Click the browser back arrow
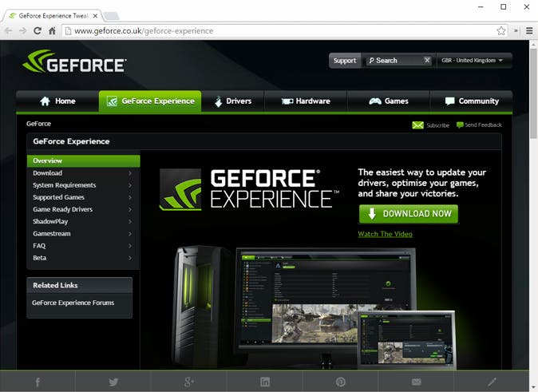The height and width of the screenshot is (392, 538). point(9,31)
